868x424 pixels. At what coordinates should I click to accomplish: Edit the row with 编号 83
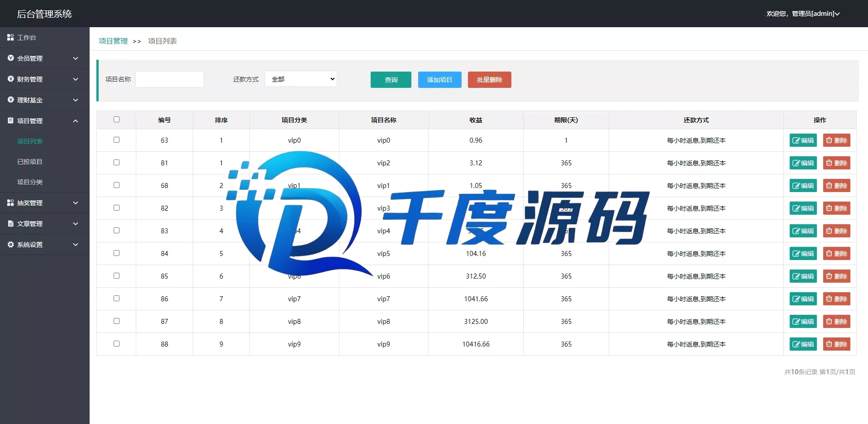(803, 231)
